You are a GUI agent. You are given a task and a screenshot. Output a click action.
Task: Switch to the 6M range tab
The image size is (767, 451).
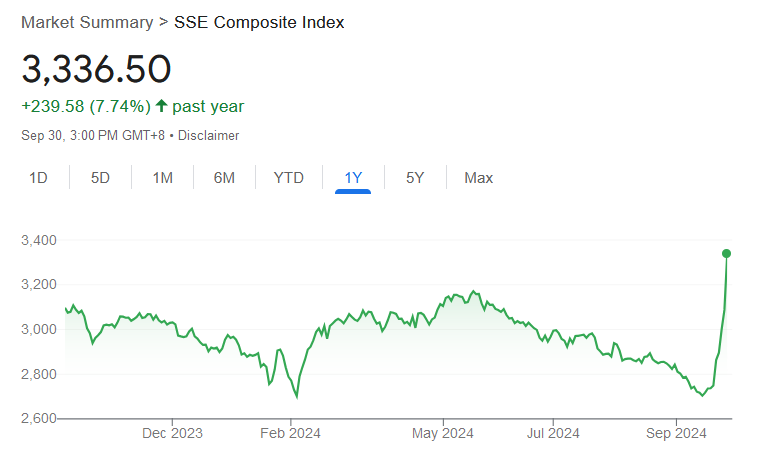(224, 178)
